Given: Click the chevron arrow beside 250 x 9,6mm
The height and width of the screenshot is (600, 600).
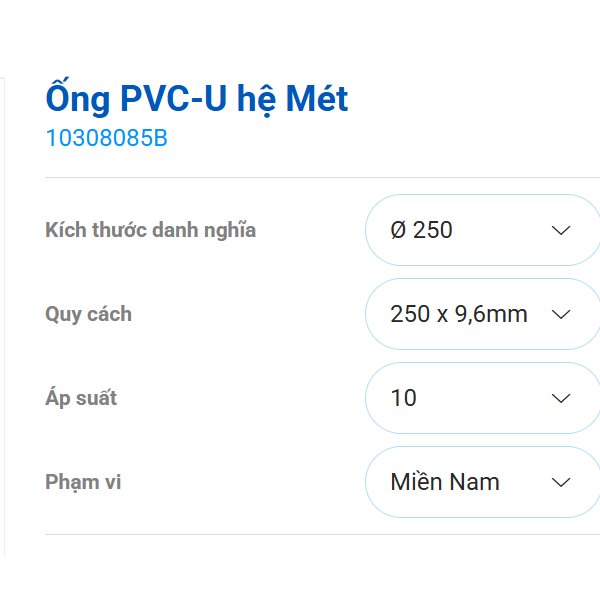Looking at the screenshot, I should click(x=561, y=314).
